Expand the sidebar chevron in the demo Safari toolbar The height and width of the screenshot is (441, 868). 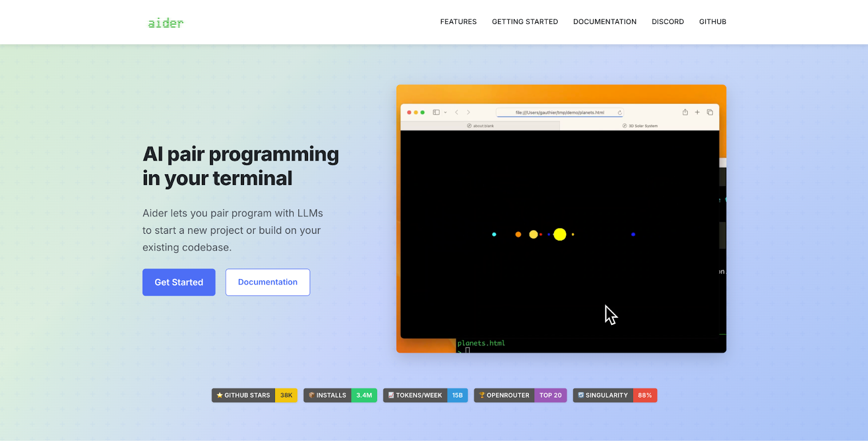[x=445, y=112]
